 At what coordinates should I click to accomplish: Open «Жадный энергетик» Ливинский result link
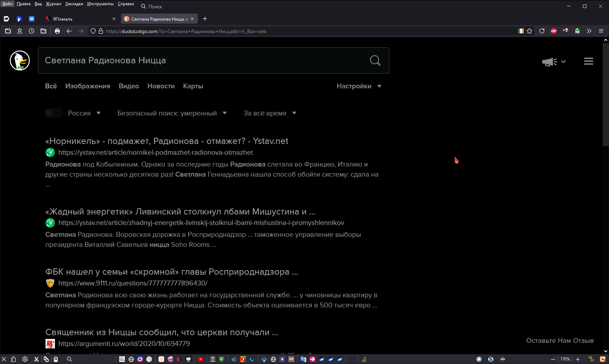[180, 211]
